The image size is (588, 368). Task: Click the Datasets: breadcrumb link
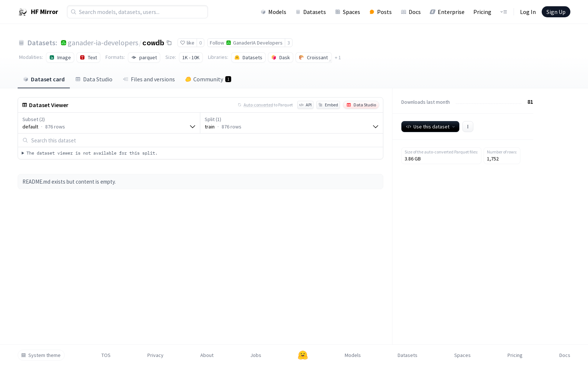(42, 43)
